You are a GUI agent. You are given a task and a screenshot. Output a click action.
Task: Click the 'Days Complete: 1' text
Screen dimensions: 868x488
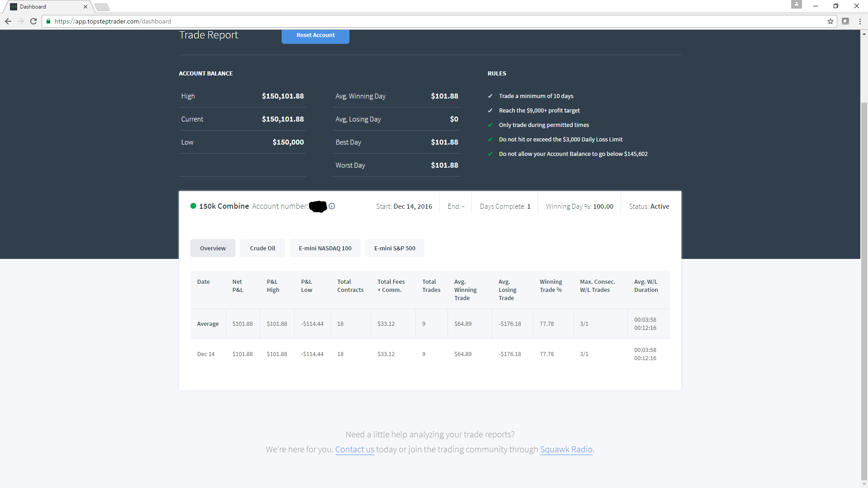pyautogui.click(x=505, y=206)
